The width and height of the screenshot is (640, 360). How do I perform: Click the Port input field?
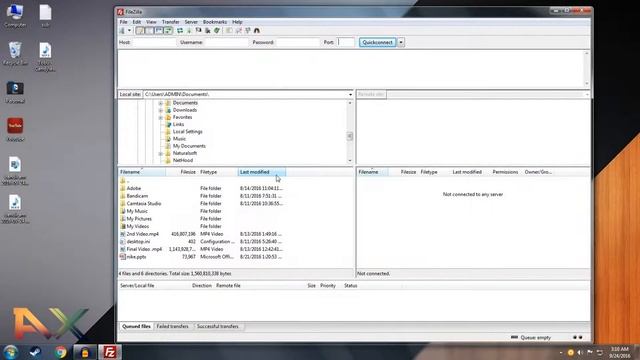pos(346,42)
